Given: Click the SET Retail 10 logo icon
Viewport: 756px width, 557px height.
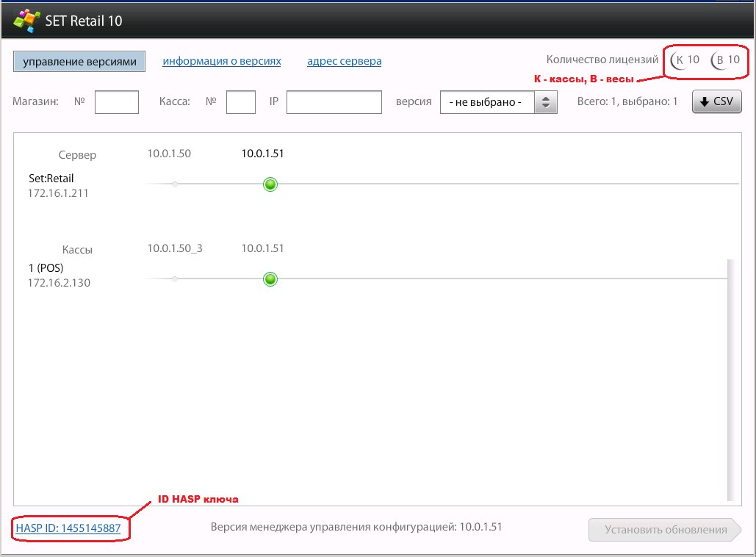Looking at the screenshot, I should click(x=26, y=21).
